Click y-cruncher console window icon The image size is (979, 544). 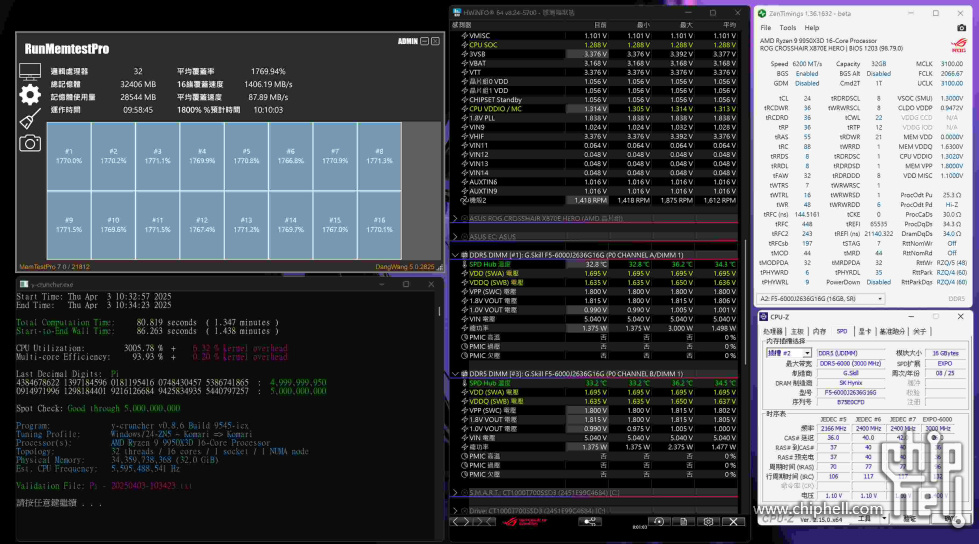[24, 284]
